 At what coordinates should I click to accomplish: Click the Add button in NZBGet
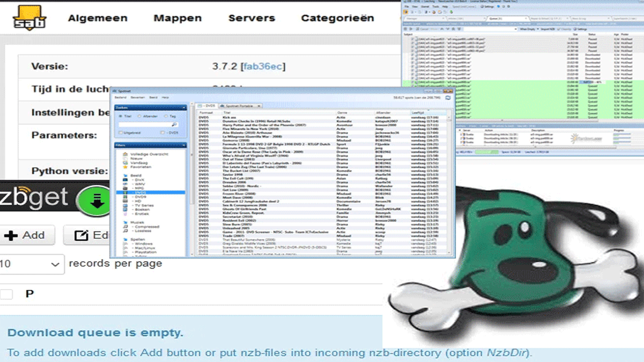pos(25,235)
